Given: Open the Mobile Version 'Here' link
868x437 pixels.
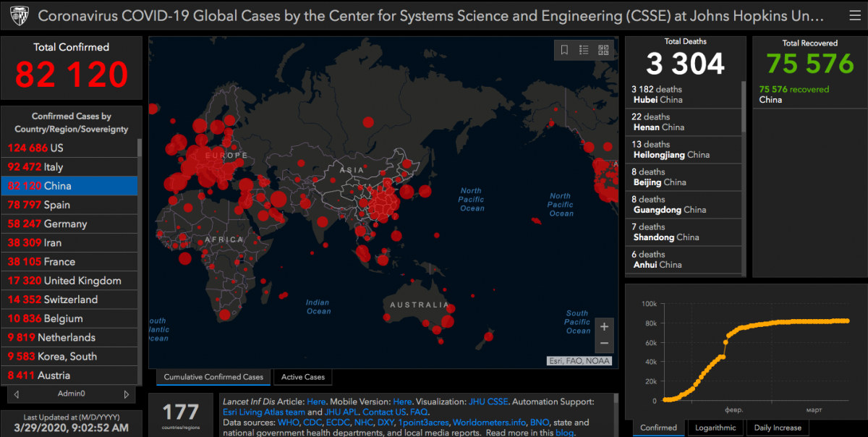Looking at the screenshot, I should pos(403,402).
